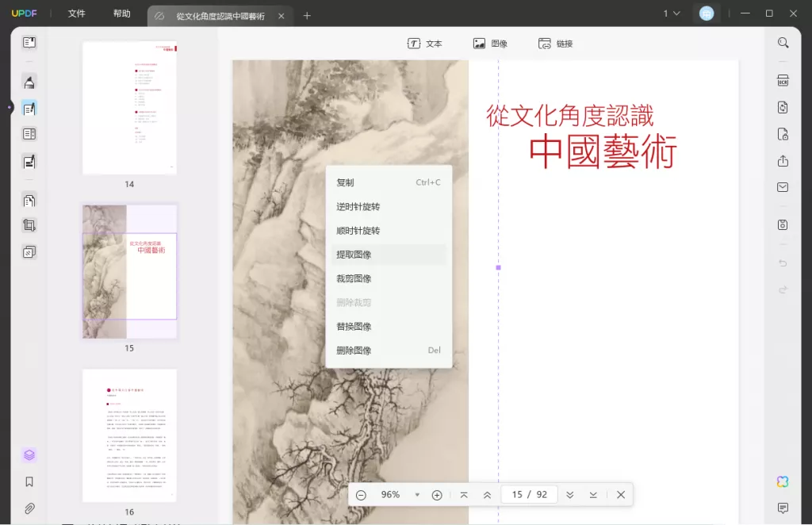The width and height of the screenshot is (812, 525).
Task: Open the UPDF AI assistant icon
Action: tap(783, 481)
